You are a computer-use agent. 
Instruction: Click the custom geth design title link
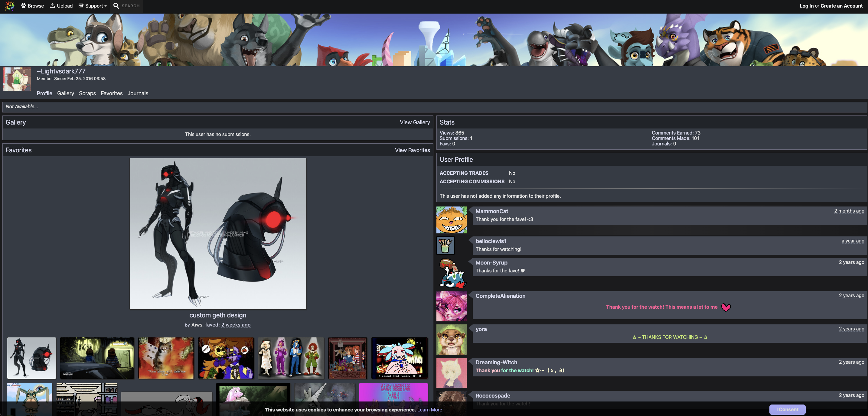point(218,315)
